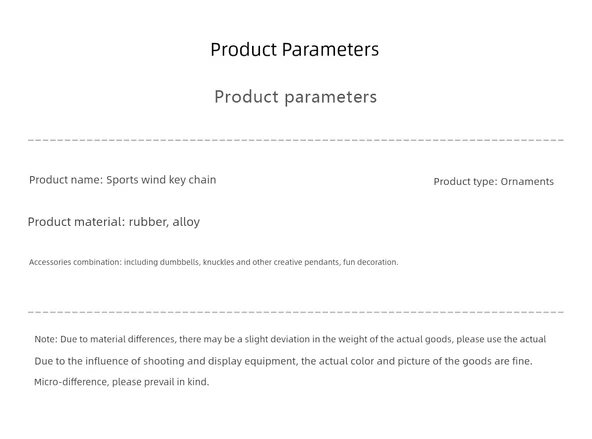
Task: Click the 'Product Parameters' main heading
Action: pyautogui.click(x=294, y=49)
